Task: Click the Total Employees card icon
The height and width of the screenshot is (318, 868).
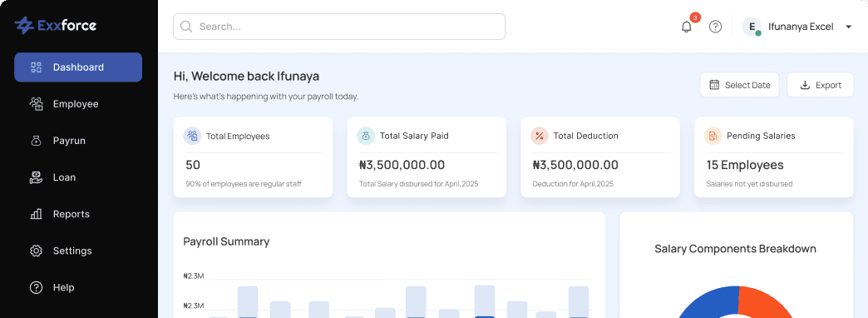Action: click(192, 136)
